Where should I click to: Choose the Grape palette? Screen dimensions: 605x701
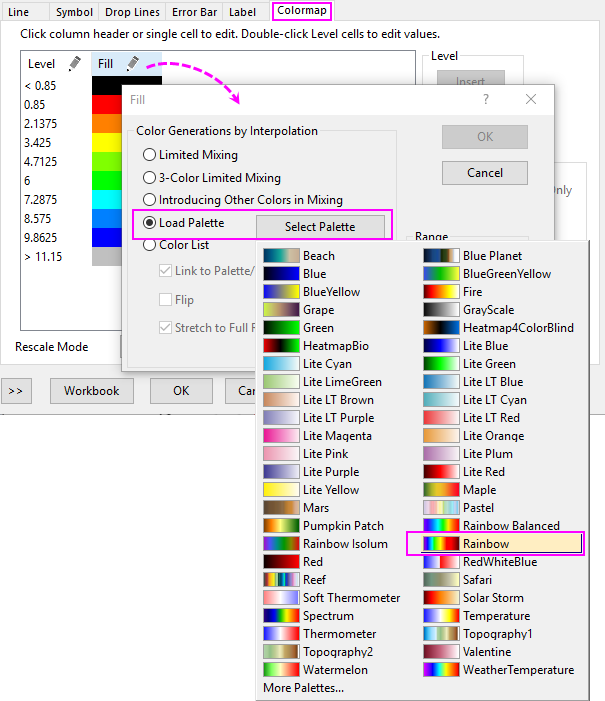(x=299, y=310)
